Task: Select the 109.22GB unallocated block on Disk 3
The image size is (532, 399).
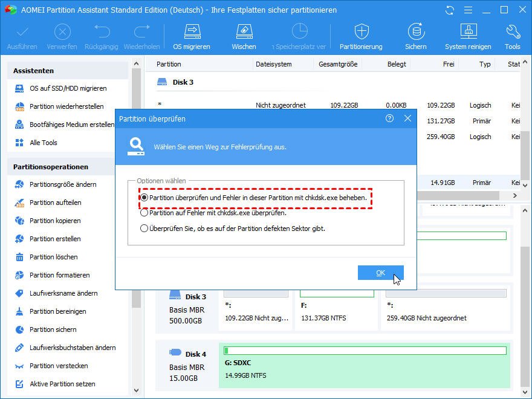Action: (x=256, y=310)
